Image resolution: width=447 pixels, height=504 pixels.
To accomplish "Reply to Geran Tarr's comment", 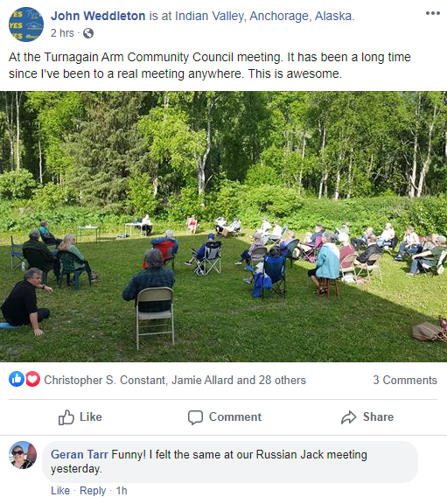I will coord(93,491).
